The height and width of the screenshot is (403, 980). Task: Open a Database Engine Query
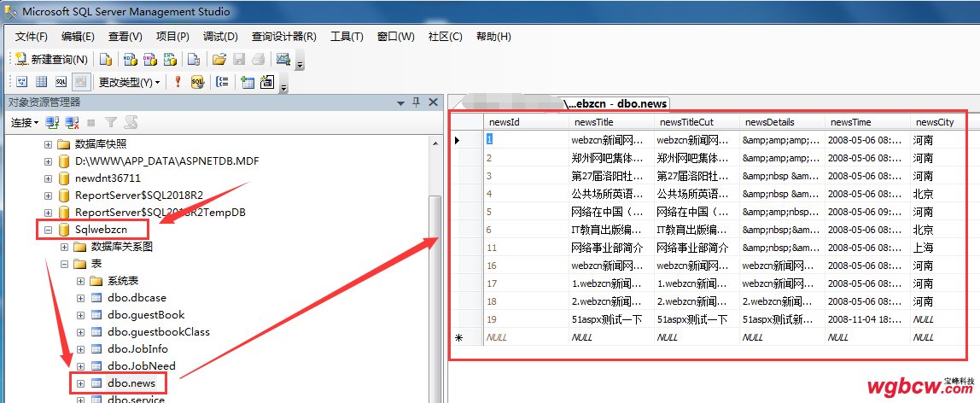[106, 60]
